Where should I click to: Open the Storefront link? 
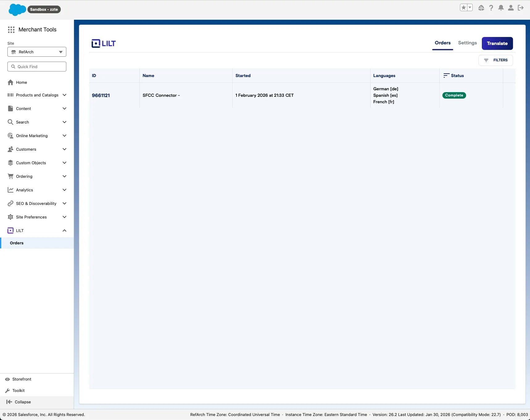click(22, 379)
